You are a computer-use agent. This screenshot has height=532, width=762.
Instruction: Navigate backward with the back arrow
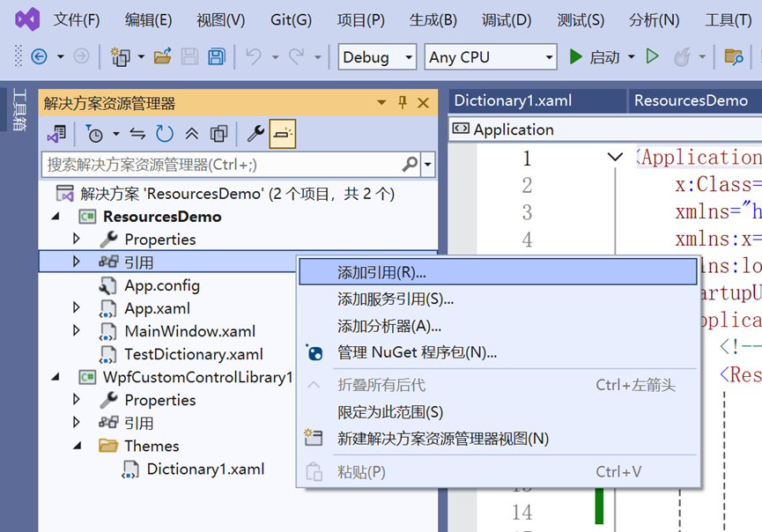(x=39, y=57)
